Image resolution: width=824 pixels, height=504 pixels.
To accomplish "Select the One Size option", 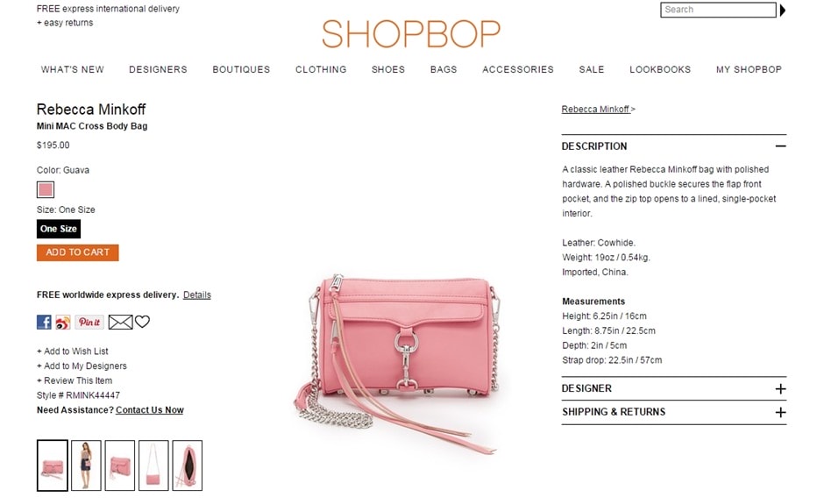I will click(x=59, y=229).
